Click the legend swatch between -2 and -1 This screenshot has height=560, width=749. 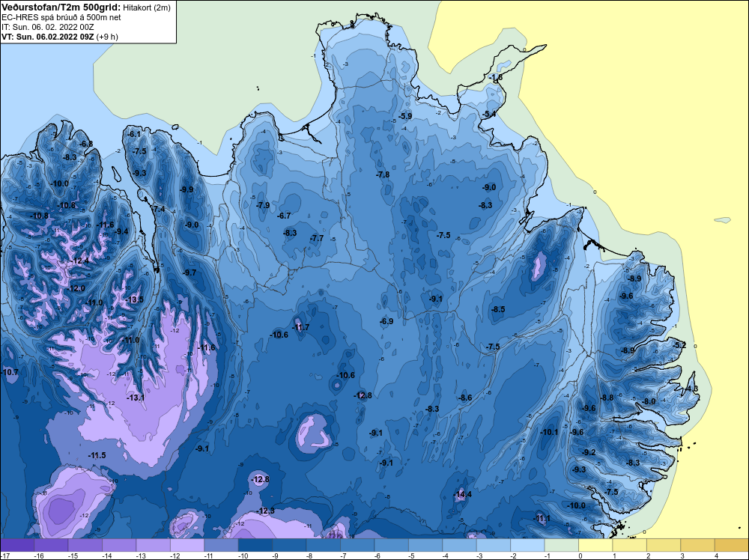(x=527, y=545)
